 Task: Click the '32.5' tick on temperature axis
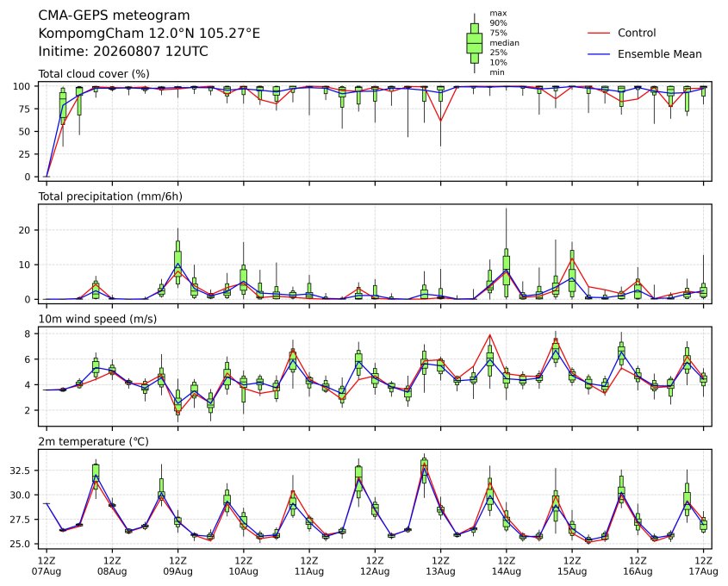(x=20, y=471)
